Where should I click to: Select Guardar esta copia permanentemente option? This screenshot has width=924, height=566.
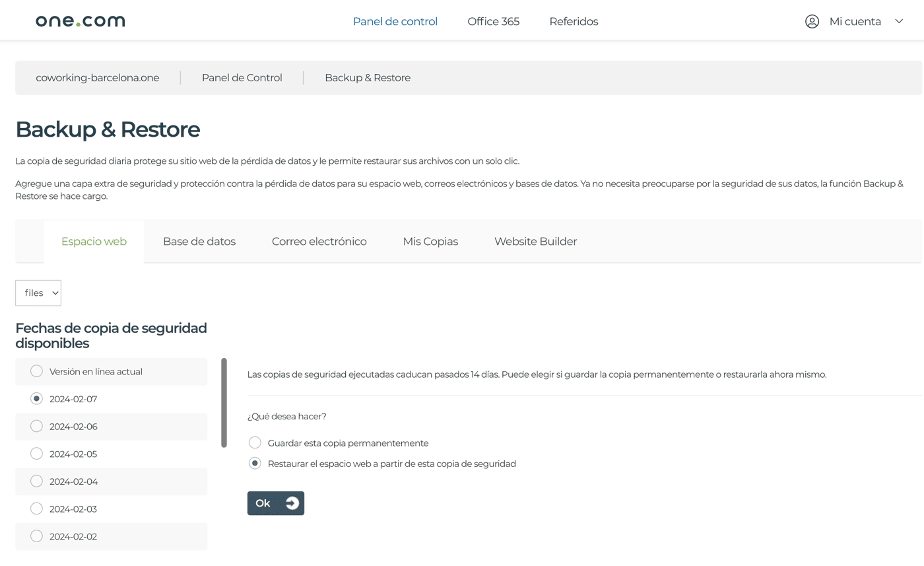pos(255,442)
